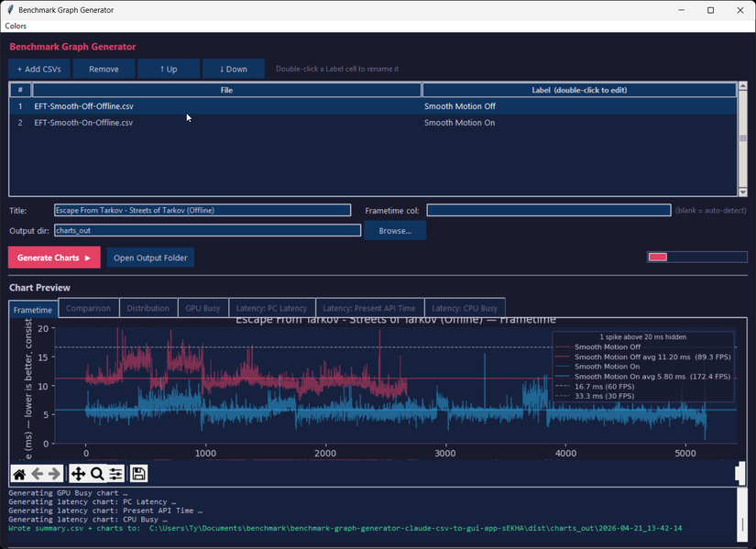This screenshot has height=549, width=756.
Task: Click the Frametime col input field
Action: pyautogui.click(x=548, y=210)
